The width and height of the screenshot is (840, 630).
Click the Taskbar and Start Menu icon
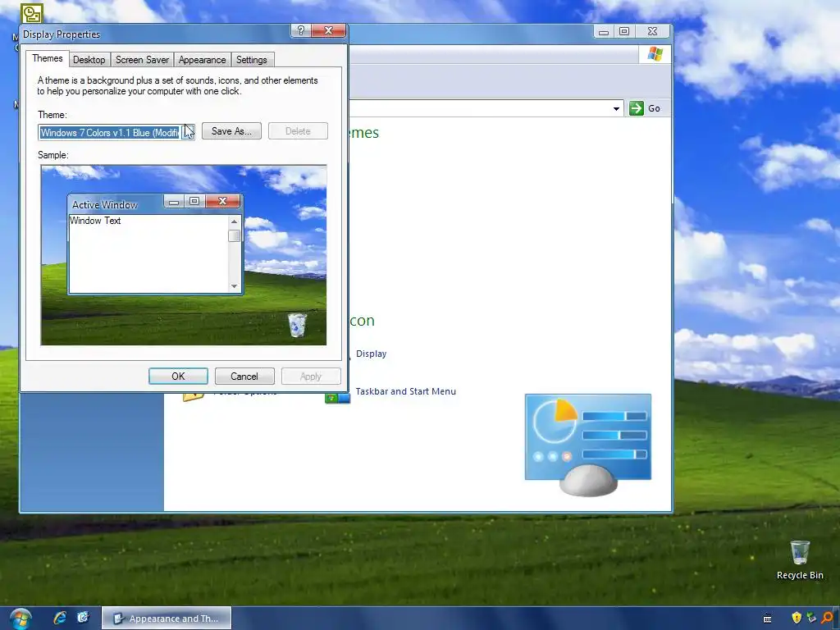click(337, 398)
